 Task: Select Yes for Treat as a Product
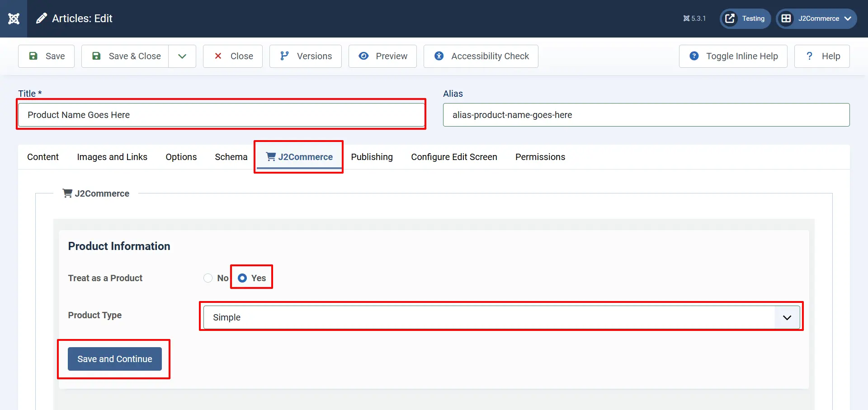click(x=242, y=278)
